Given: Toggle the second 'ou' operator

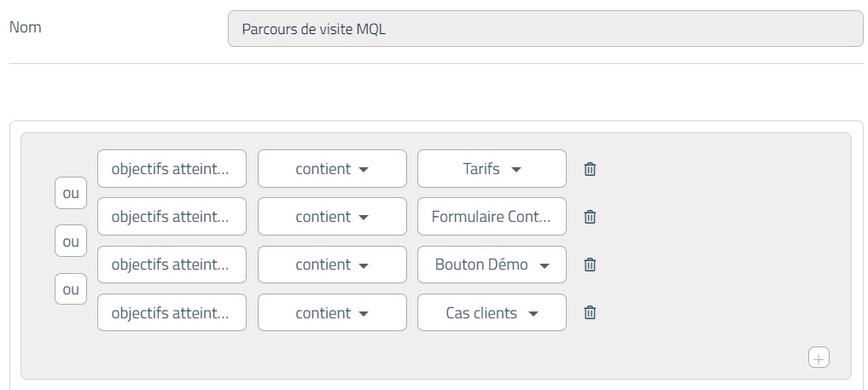Looking at the screenshot, I should (71, 242).
